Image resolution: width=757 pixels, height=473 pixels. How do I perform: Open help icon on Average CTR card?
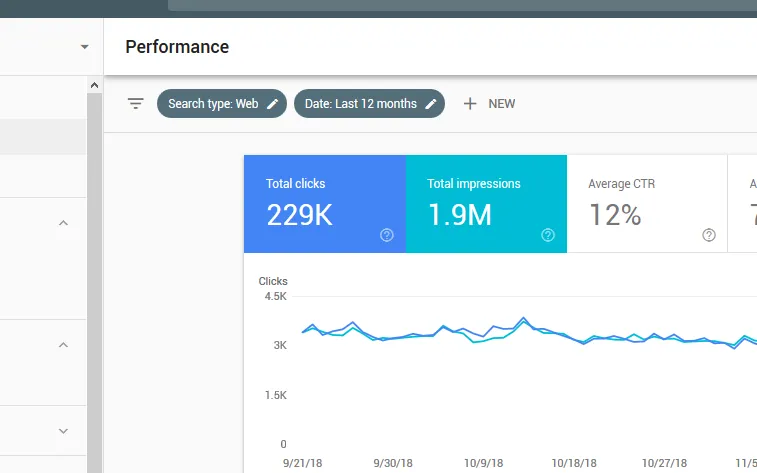click(709, 235)
